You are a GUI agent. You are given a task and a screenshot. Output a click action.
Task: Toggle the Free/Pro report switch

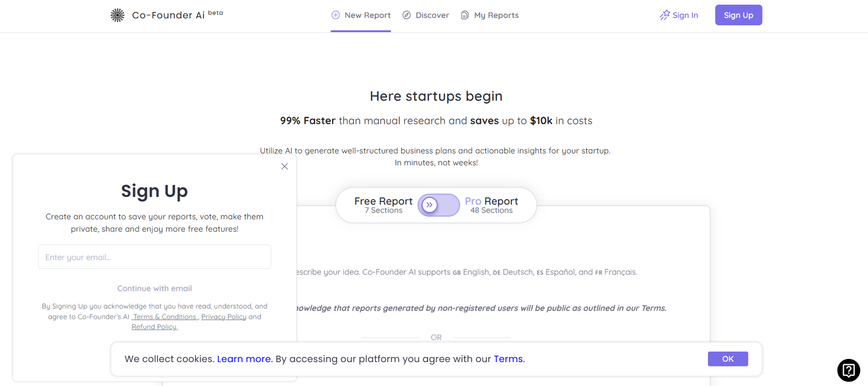coord(438,205)
